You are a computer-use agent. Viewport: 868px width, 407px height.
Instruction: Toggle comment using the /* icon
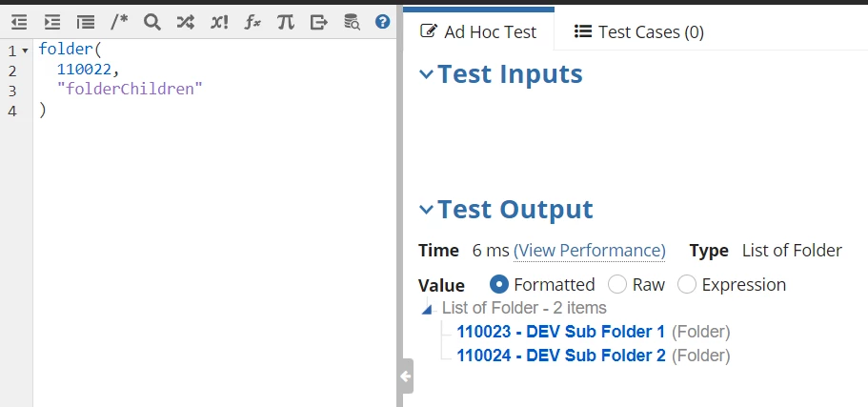point(118,22)
